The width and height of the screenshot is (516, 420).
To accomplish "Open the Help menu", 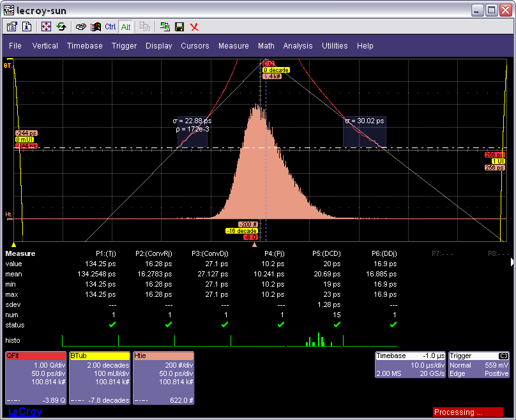I will coord(365,46).
